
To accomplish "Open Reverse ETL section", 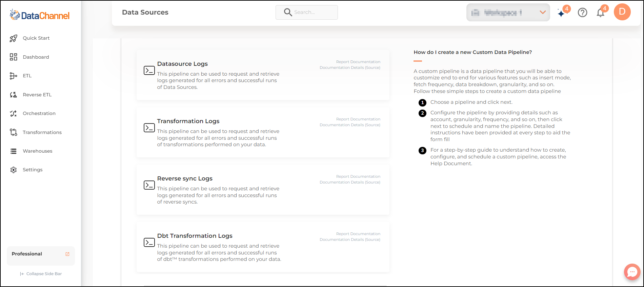I will 37,95.
